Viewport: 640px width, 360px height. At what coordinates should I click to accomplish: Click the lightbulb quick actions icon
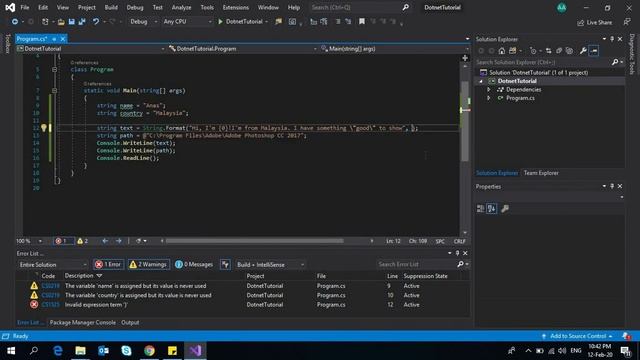click(x=44, y=128)
